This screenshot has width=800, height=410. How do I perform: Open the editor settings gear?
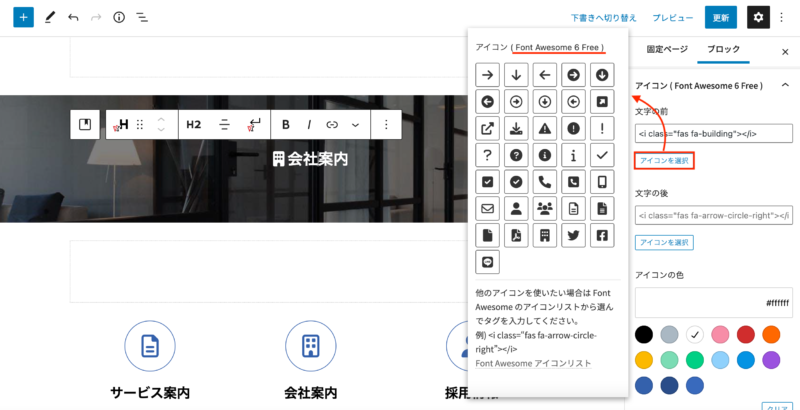(759, 18)
